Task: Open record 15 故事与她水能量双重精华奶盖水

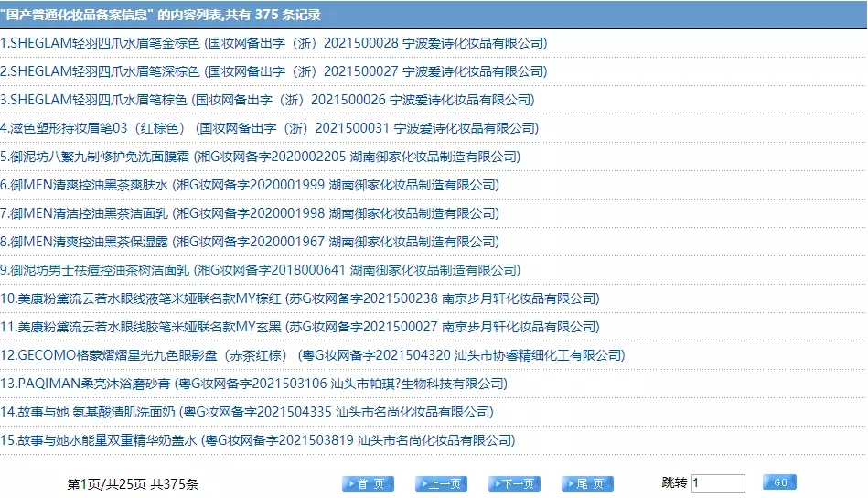Action: [258, 440]
